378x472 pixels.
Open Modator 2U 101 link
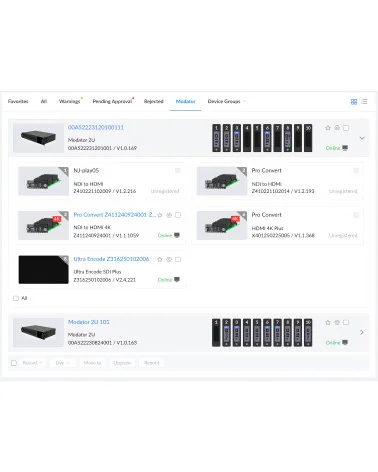[x=89, y=322]
